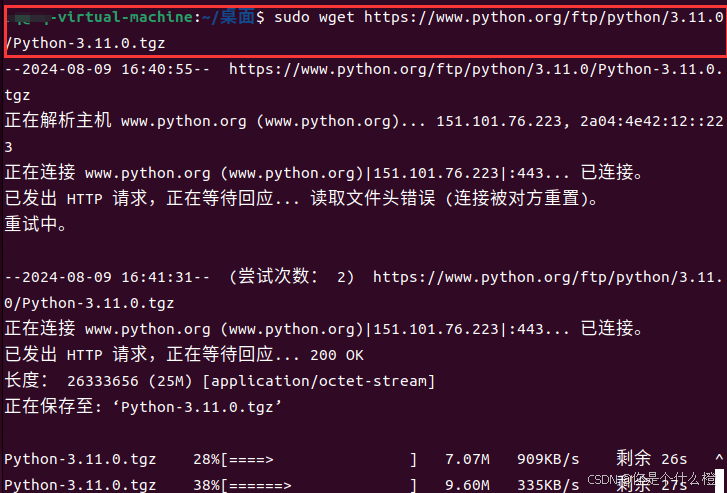Screen dimensions: 727x493
Task: Click the [application/octet-stream] content type
Action: pyautogui.click(x=318, y=381)
